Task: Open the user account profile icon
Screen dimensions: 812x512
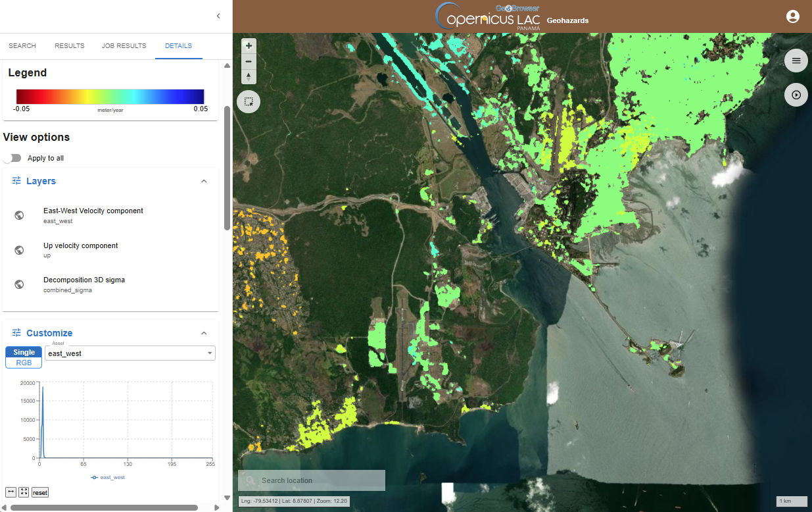Action: pyautogui.click(x=792, y=16)
